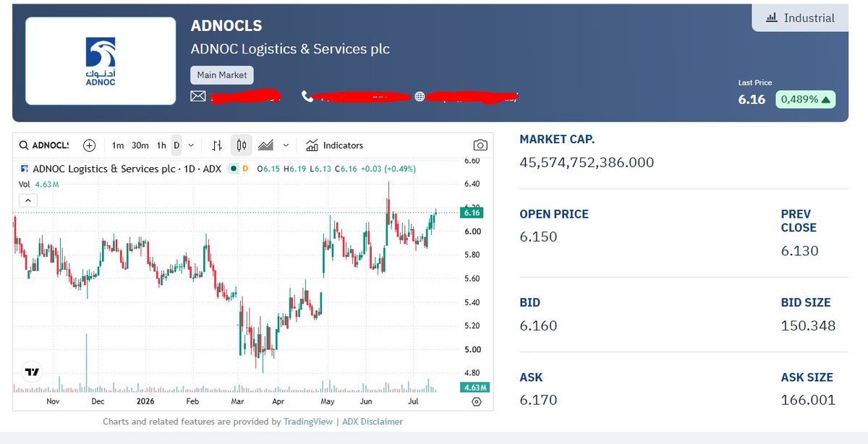
Task: Click the TradingView logo on chart
Action: [32, 372]
